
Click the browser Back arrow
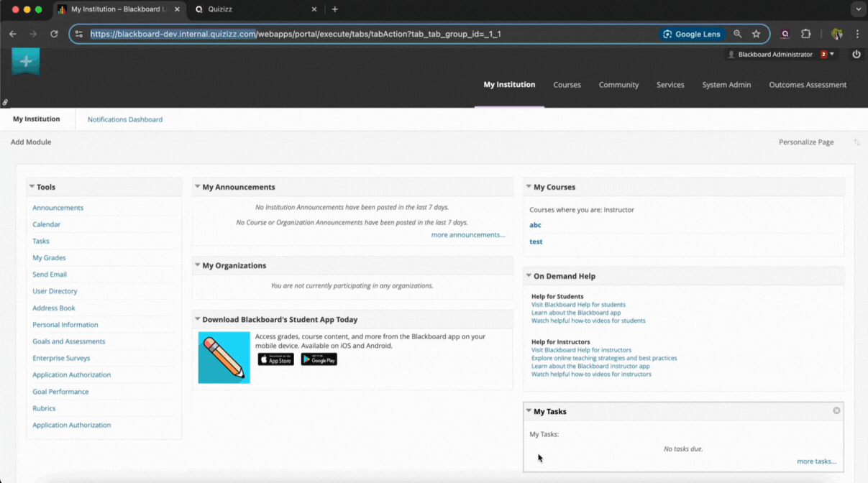coord(13,34)
